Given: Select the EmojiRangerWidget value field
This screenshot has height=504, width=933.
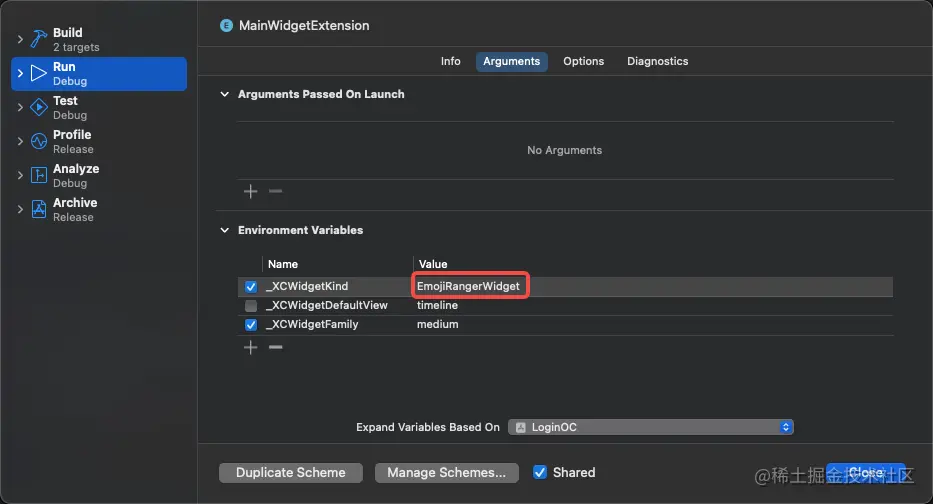Looking at the screenshot, I should (x=468, y=287).
